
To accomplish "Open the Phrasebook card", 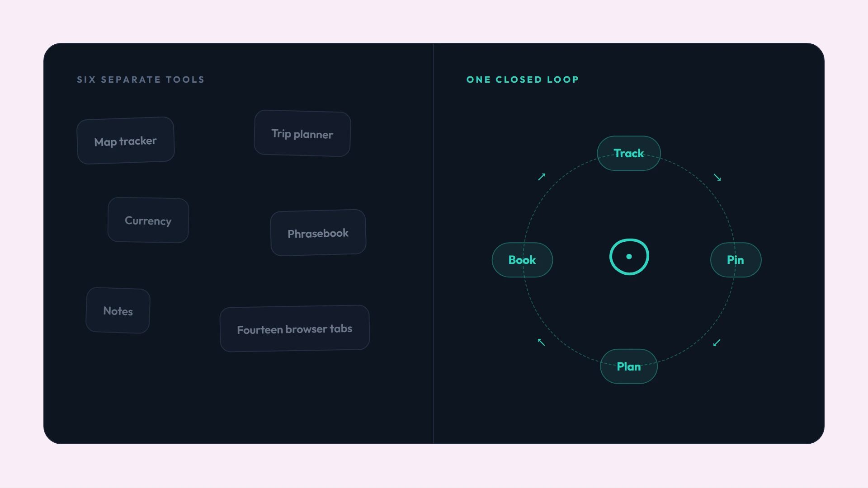I will 318,233.
